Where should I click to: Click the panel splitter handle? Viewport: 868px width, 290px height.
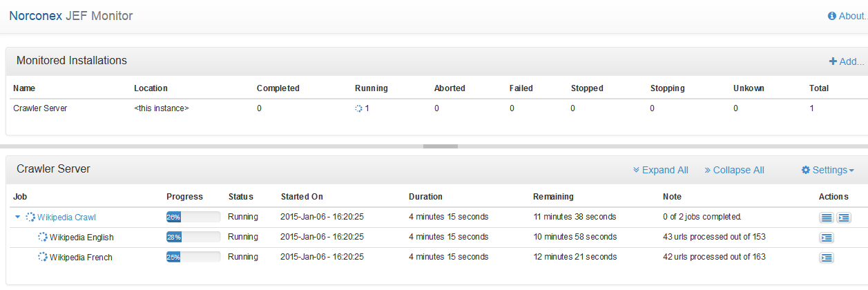[440, 146]
